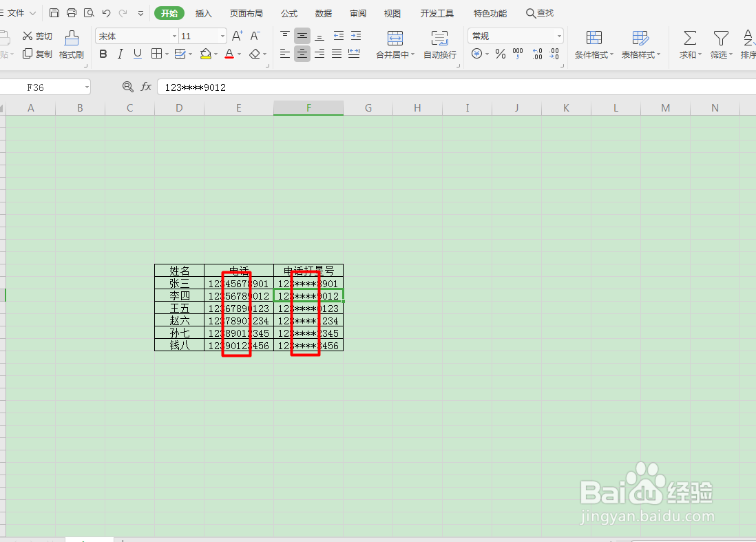Screen dimensions: 756x542
Task: Align text left
Action: click(285, 54)
